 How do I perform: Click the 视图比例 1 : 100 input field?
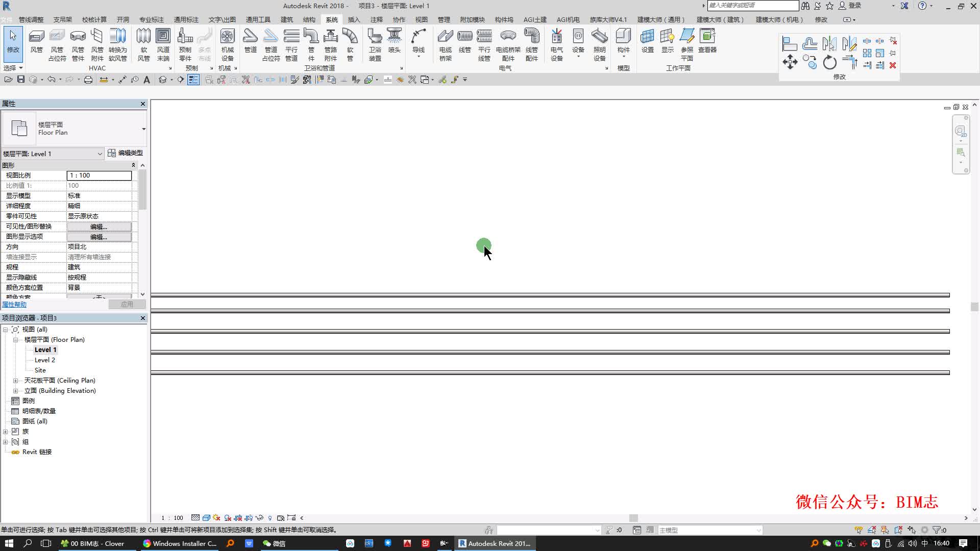point(99,176)
